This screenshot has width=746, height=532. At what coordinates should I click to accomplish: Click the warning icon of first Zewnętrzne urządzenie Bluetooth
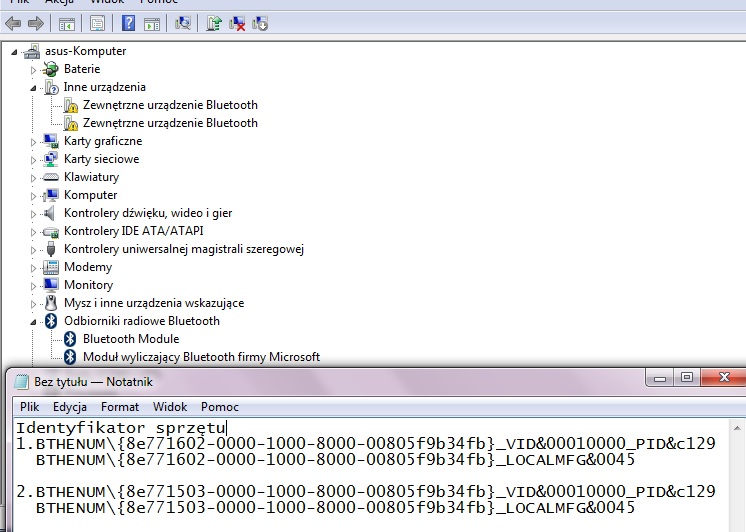[x=70, y=105]
